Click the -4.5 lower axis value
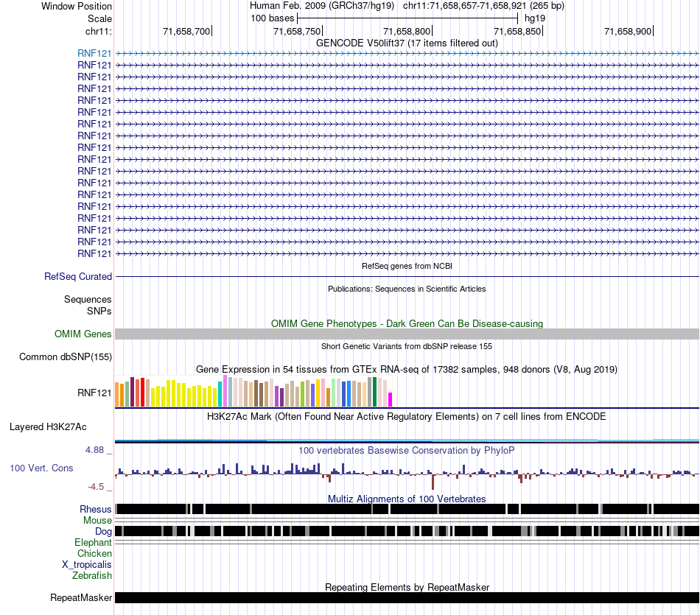Screen dimensions: 700x615 coord(96,486)
